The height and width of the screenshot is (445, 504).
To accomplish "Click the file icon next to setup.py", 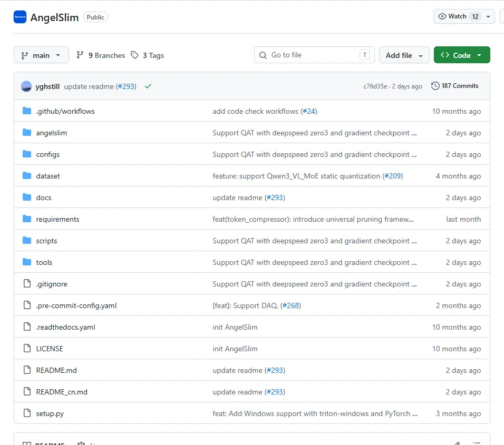I will [27, 413].
